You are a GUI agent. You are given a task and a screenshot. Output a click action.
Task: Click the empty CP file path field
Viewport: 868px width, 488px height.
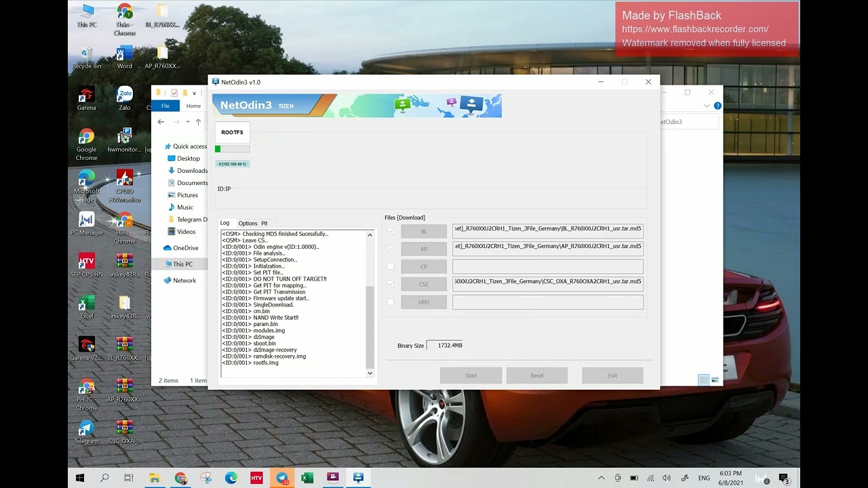[548, 266]
